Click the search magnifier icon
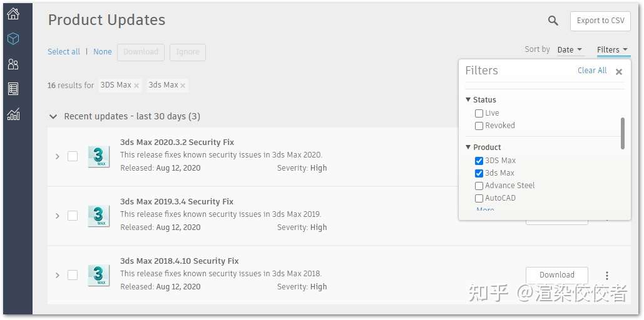Viewport: 644px width, 320px height. pyautogui.click(x=553, y=21)
